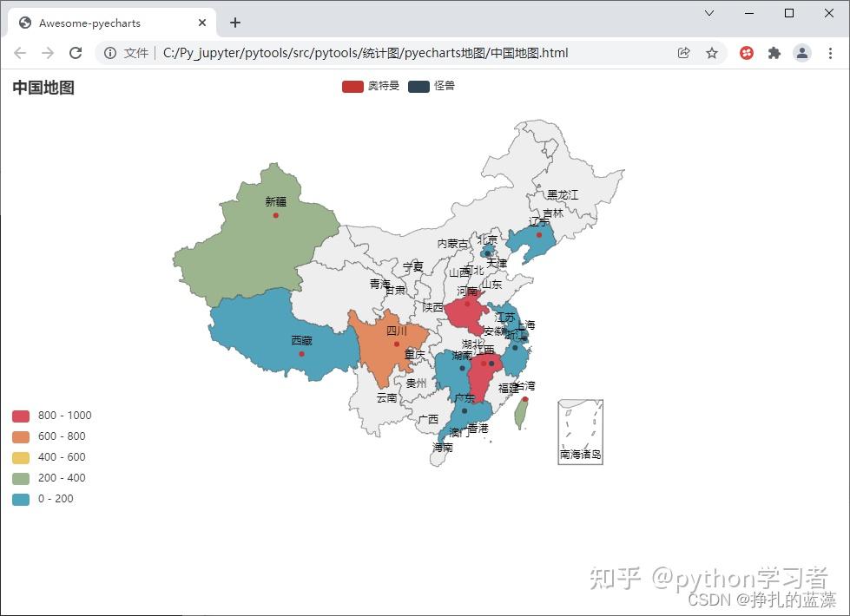Click the reload page icon

pyautogui.click(x=76, y=53)
